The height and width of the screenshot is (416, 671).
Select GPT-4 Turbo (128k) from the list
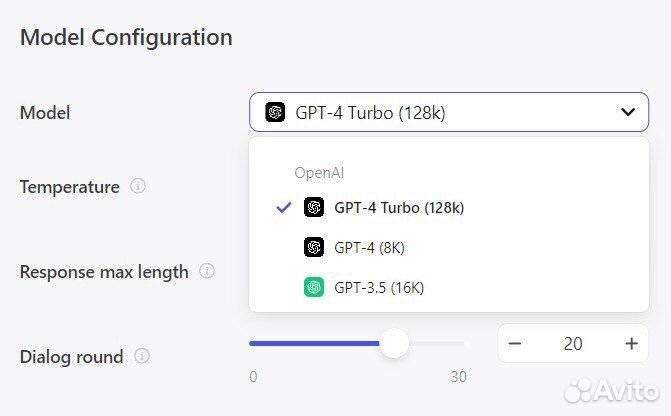coord(399,208)
